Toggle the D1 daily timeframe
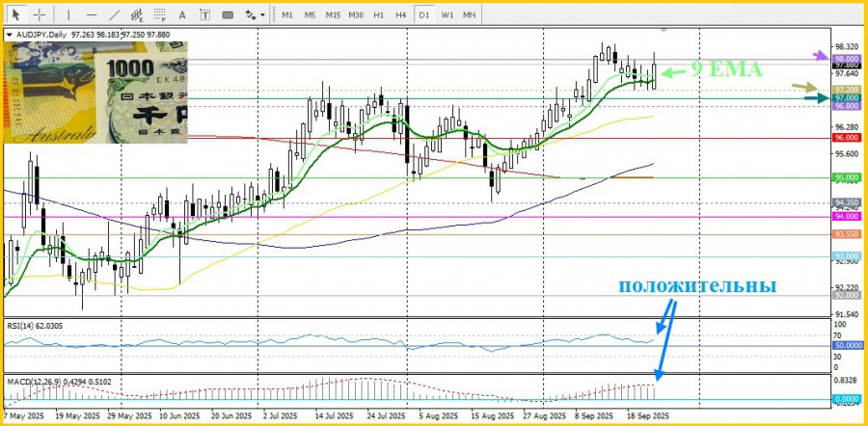This screenshot has width=868, height=426. pyautogui.click(x=424, y=14)
